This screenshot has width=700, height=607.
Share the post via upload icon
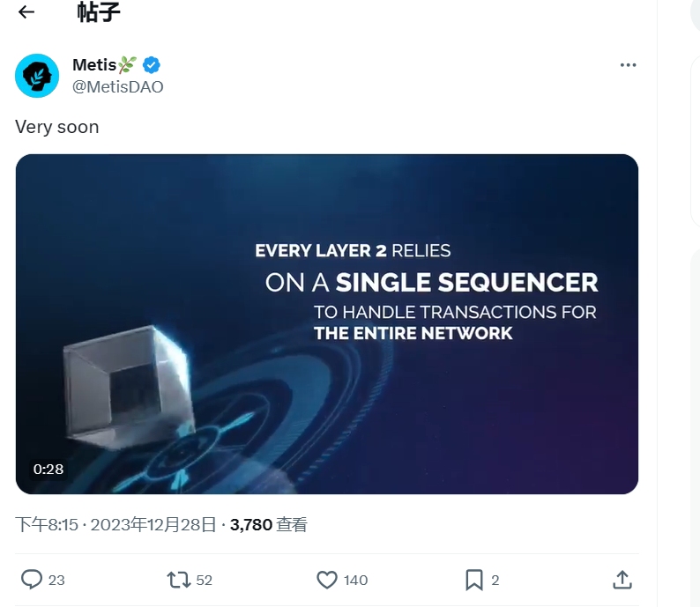click(x=622, y=580)
